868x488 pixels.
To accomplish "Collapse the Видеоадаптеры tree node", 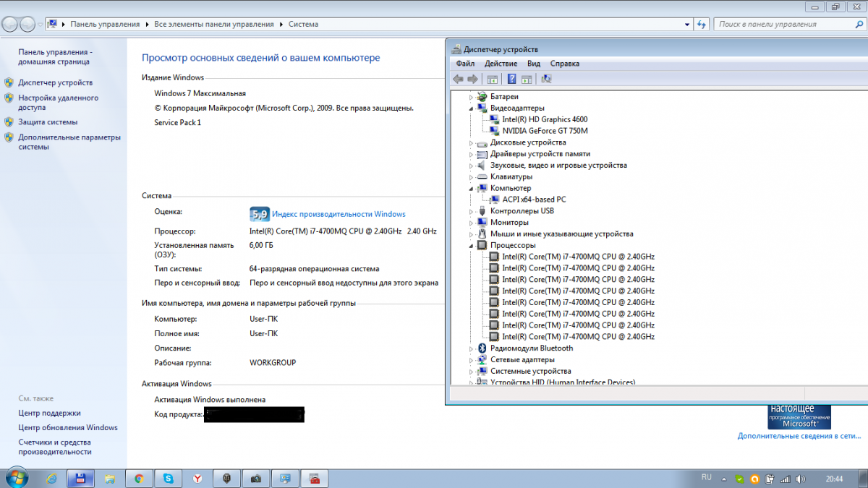I will (472, 108).
